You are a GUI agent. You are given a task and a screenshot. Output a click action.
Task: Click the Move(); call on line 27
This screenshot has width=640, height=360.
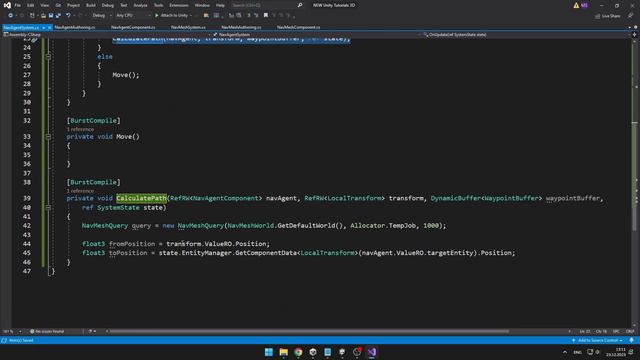pyautogui.click(x=126, y=75)
